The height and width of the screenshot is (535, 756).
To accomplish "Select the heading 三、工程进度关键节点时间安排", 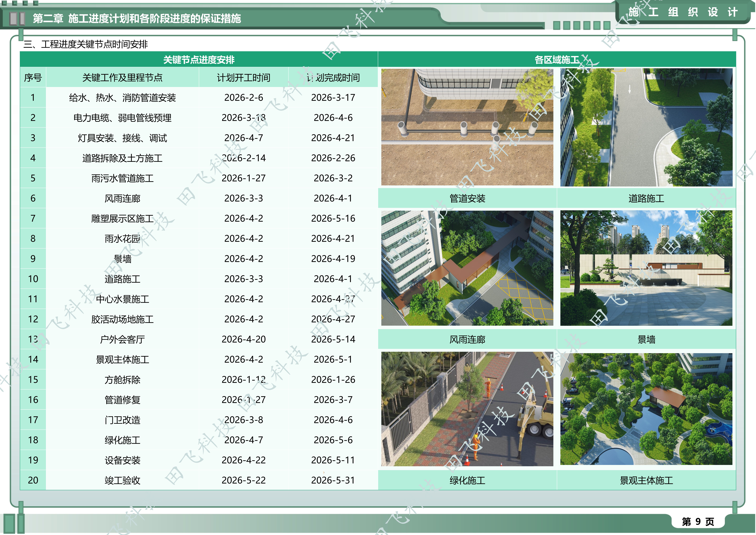I will pos(86,44).
